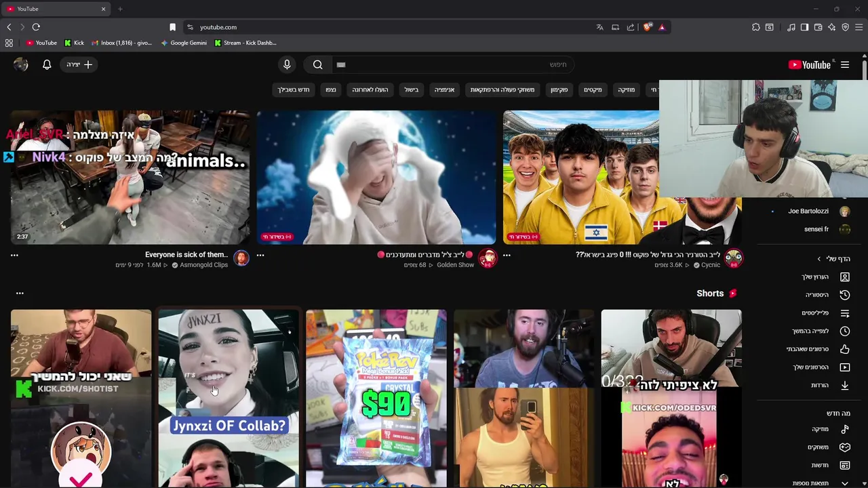The image size is (868, 488).
Task: Open 'הסרטונים שלך' your videos
Action: [x=825, y=367]
